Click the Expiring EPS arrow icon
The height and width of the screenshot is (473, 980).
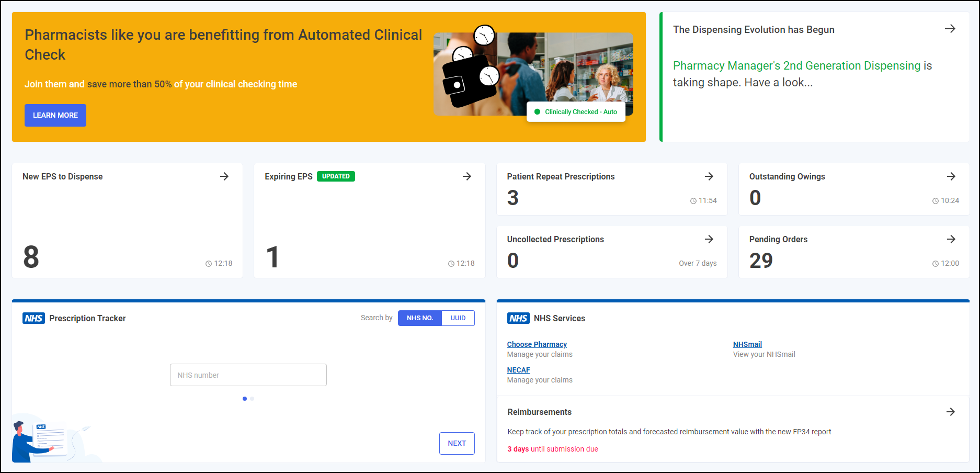[x=467, y=176]
